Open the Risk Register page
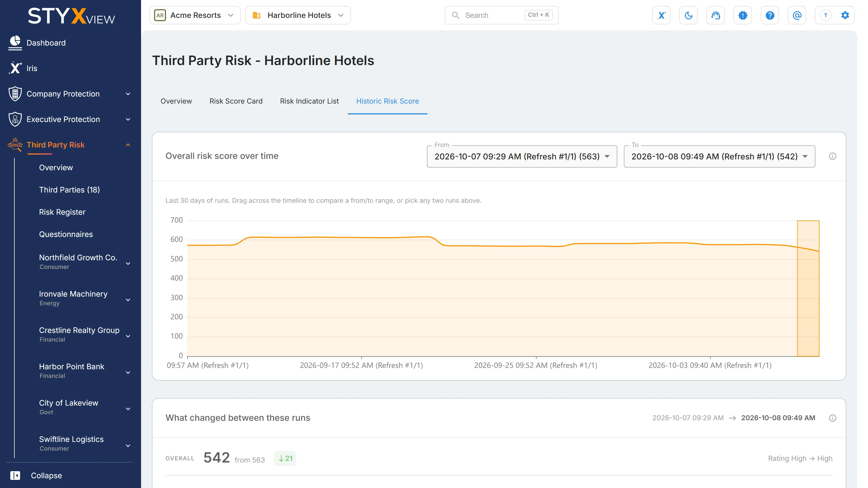The width and height of the screenshot is (868, 488). click(x=62, y=212)
